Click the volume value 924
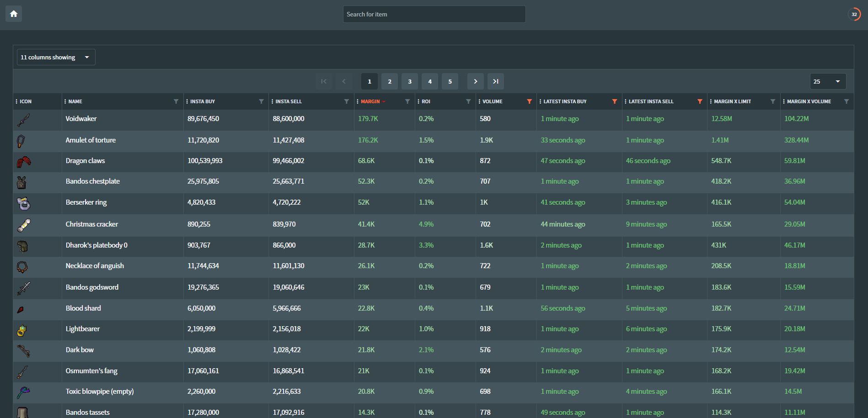The image size is (868, 418). pos(485,371)
